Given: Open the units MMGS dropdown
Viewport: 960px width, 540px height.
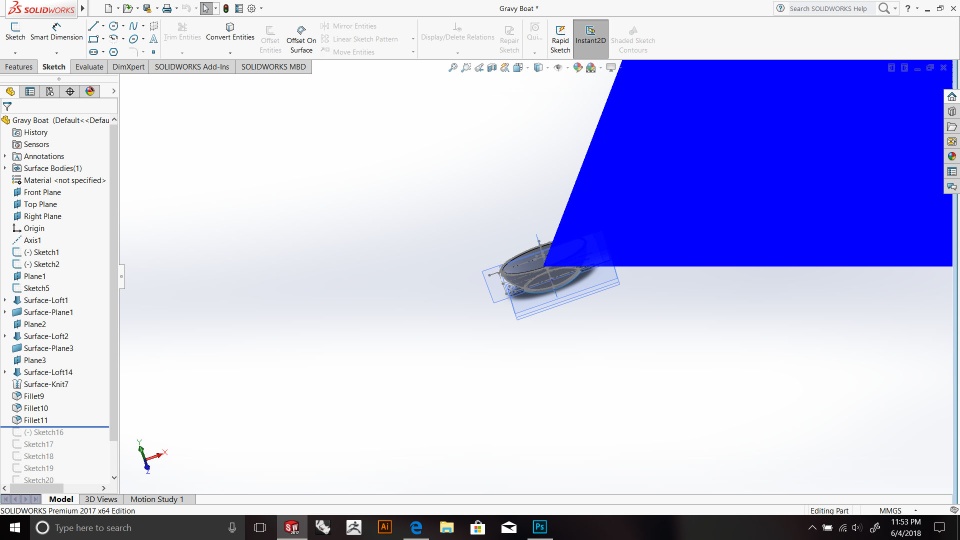Looking at the screenshot, I should pyautogui.click(x=916, y=511).
